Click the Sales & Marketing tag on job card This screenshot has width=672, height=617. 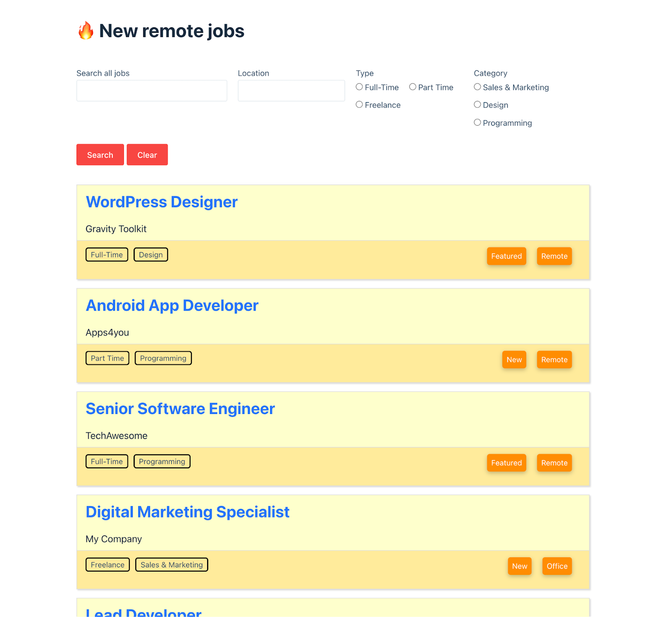171,565
